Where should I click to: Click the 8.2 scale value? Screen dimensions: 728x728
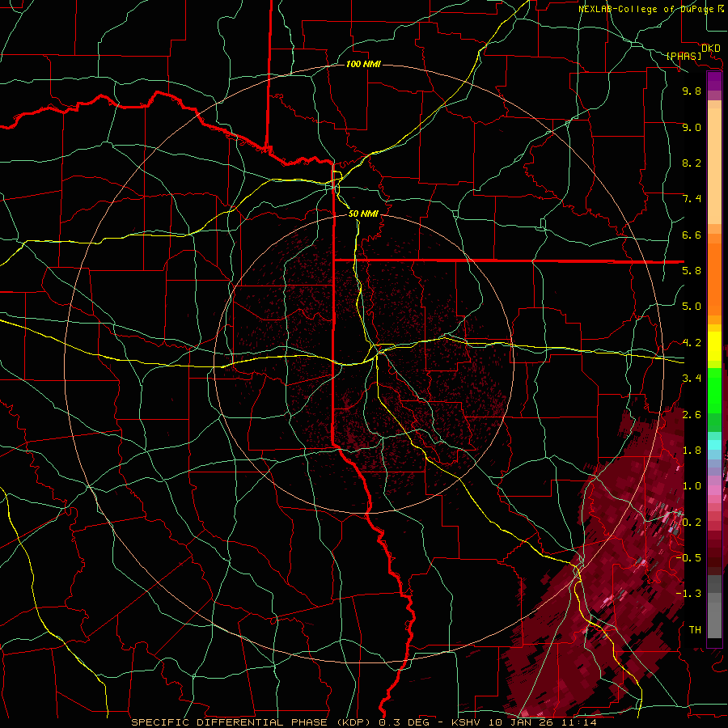(x=692, y=163)
